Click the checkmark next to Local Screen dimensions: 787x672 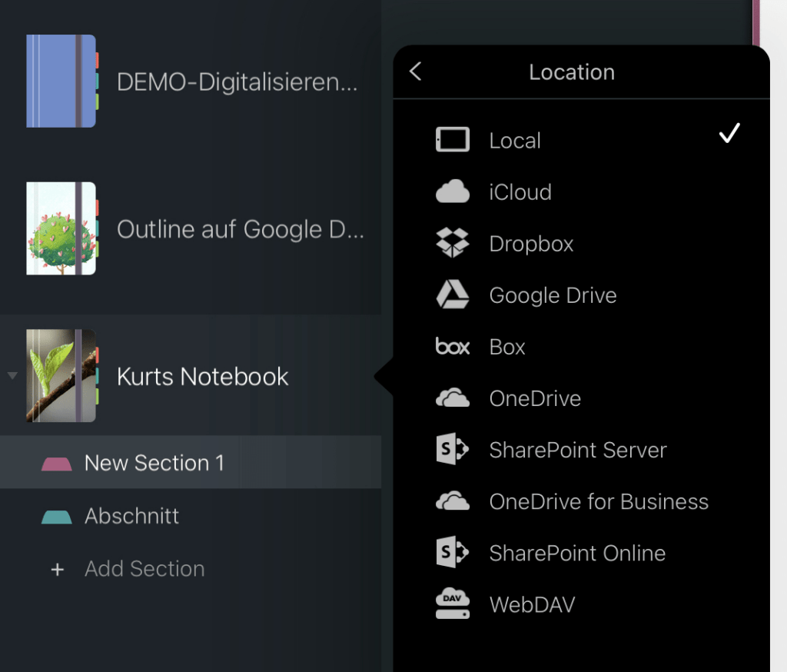coord(729,133)
